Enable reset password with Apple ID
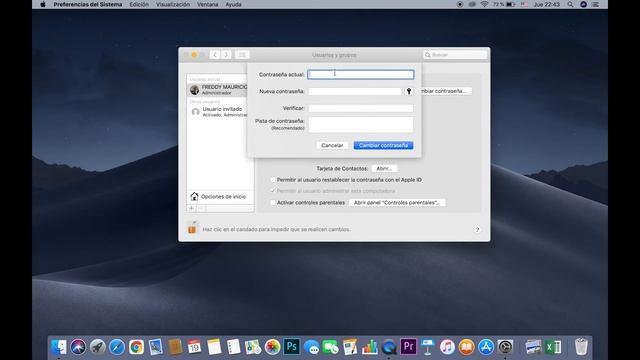The image size is (640, 360). [x=273, y=180]
